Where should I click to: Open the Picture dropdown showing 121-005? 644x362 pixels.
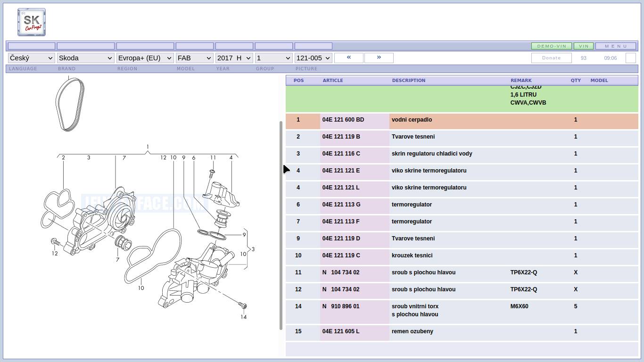point(313,58)
